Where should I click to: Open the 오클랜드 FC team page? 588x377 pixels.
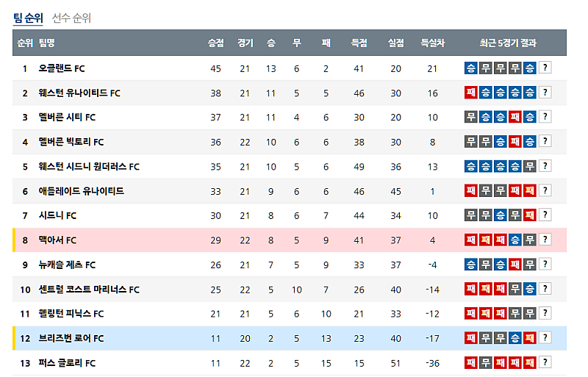pos(62,68)
